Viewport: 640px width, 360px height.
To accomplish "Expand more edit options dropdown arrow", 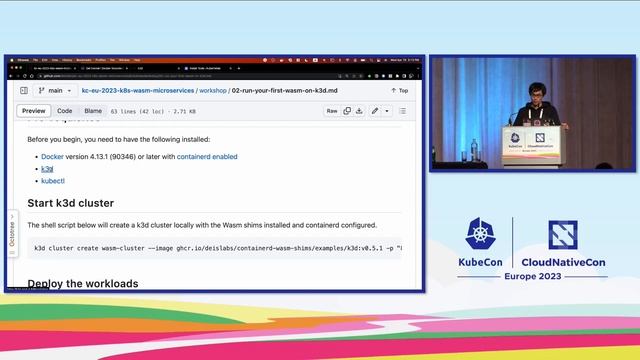I will pyautogui.click(x=387, y=111).
